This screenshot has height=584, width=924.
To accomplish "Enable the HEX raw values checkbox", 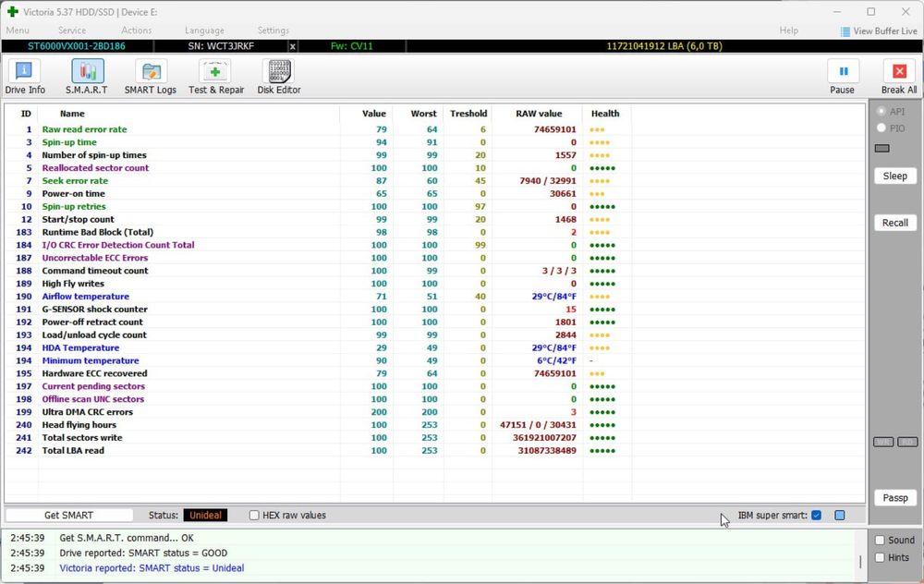I will [255, 516].
